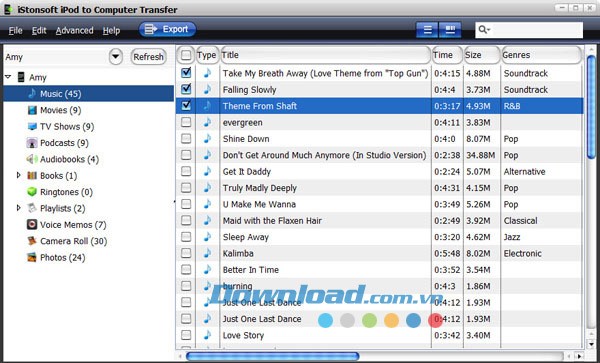The image size is (600, 363).
Task: Click the vertical scrollbar thumb
Action: pos(591,107)
